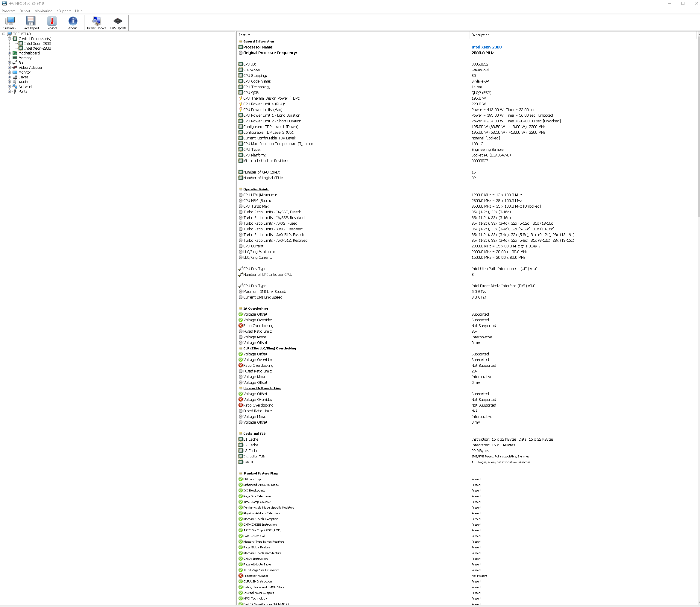Open the Help menu
700x607 pixels.
coord(79,11)
